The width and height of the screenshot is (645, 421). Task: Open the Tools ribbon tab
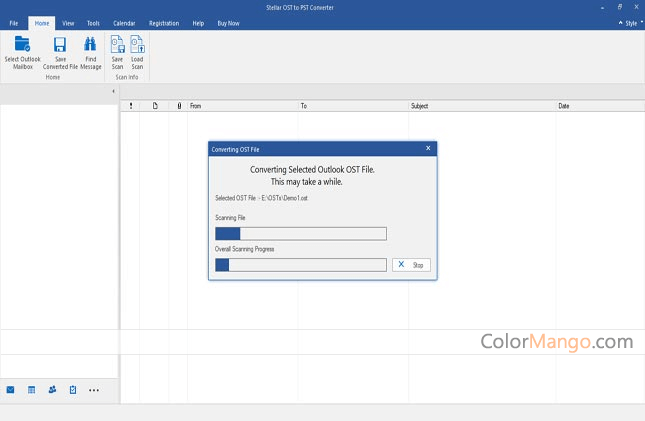(x=93, y=23)
